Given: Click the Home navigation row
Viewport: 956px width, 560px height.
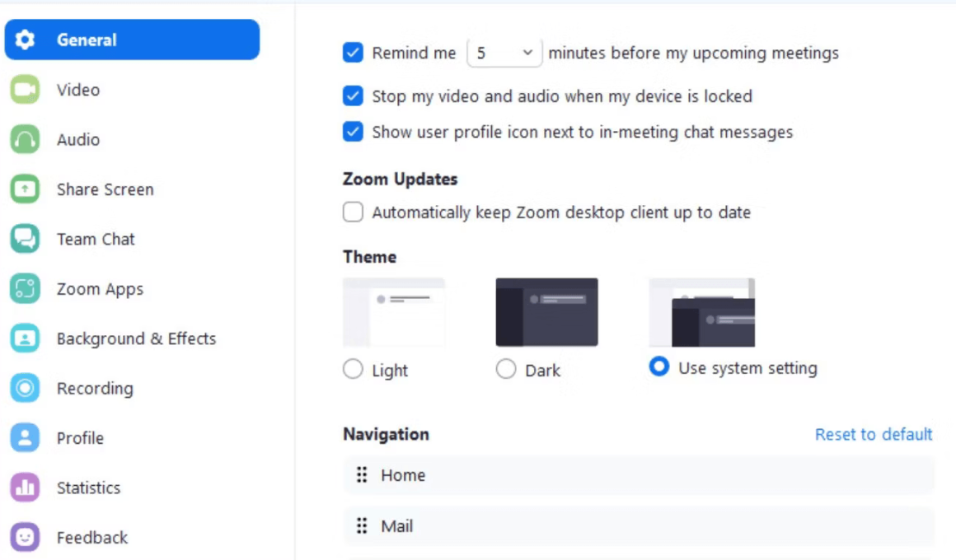Looking at the screenshot, I should tap(639, 474).
